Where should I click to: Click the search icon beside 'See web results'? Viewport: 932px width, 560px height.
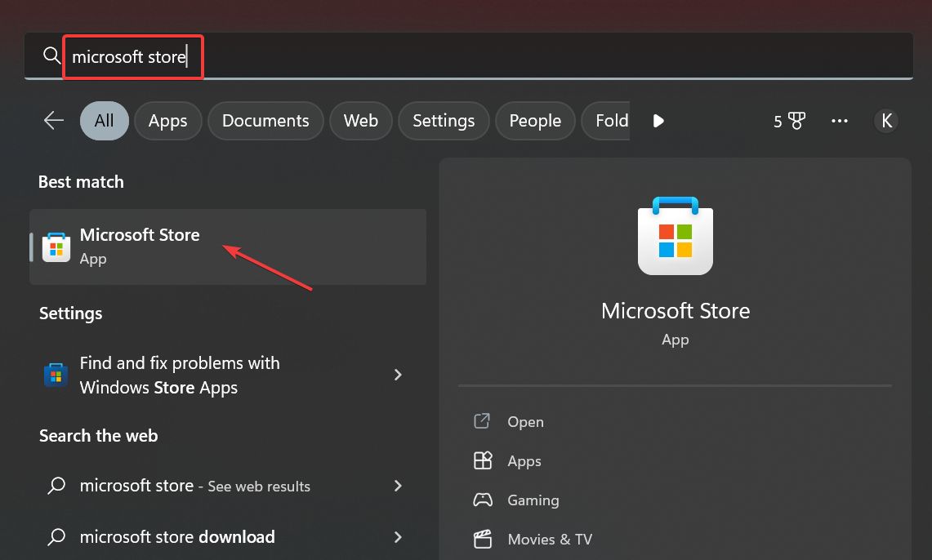click(x=56, y=486)
